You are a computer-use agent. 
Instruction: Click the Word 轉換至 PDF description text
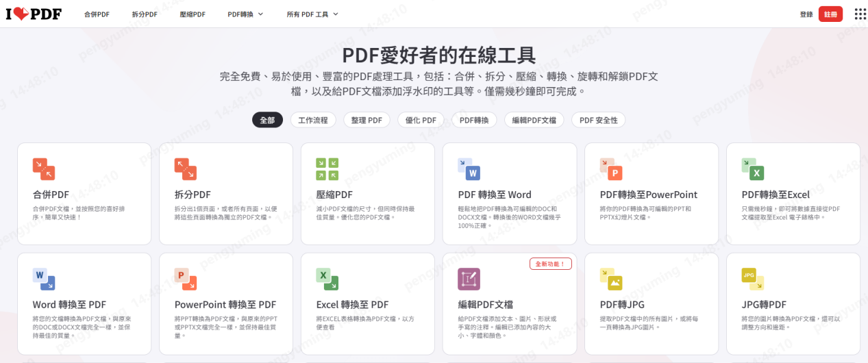(x=82, y=327)
